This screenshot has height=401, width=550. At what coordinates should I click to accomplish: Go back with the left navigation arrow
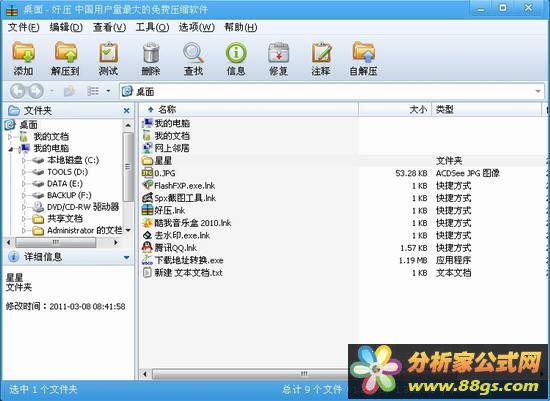pyautogui.click(x=18, y=92)
